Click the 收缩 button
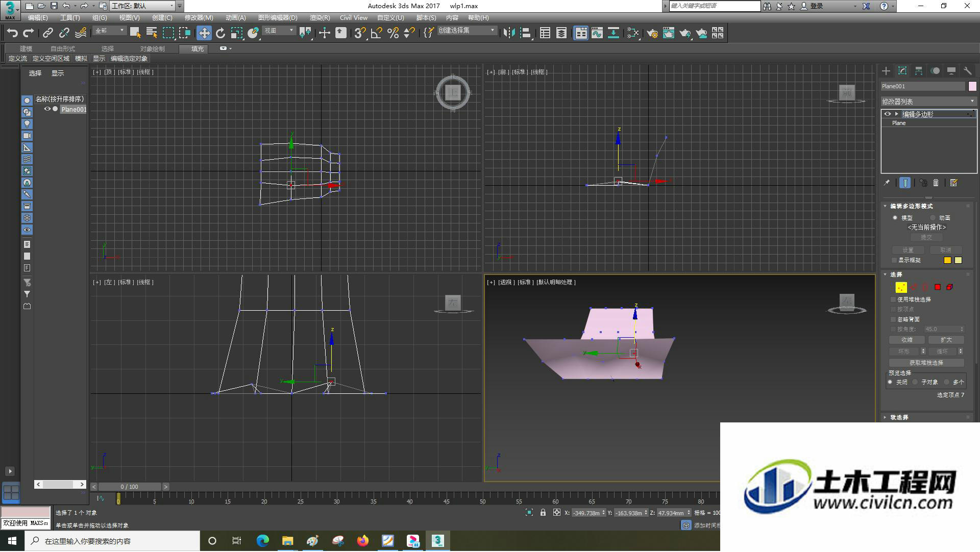Screen dimensions: 980x552 pyautogui.click(x=908, y=340)
